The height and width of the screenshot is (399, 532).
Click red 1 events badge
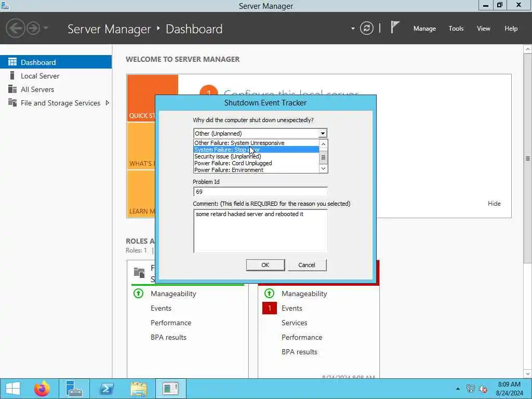[270, 308]
